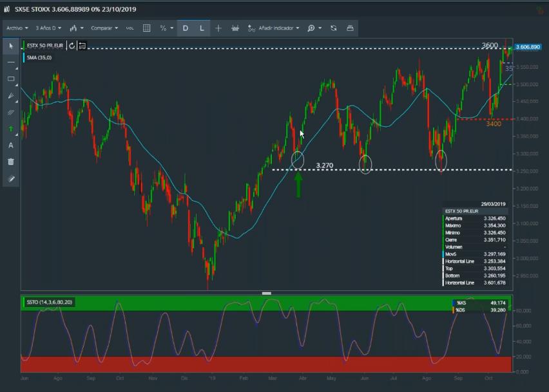This screenshot has width=549, height=392.
Task: Toggle the L logarithmic scale button
Action: [202, 28]
